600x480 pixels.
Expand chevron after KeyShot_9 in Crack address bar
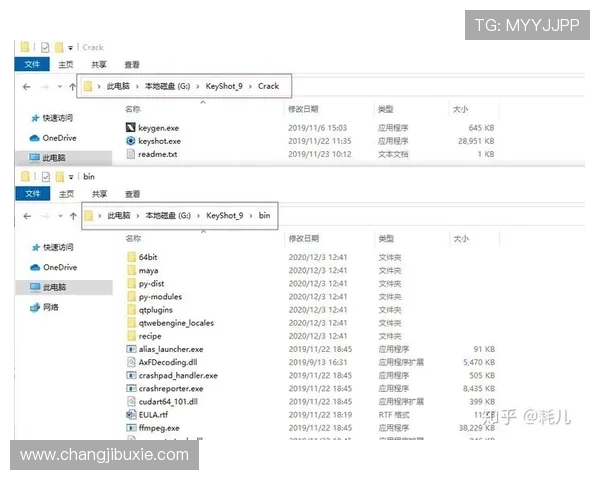[250, 87]
